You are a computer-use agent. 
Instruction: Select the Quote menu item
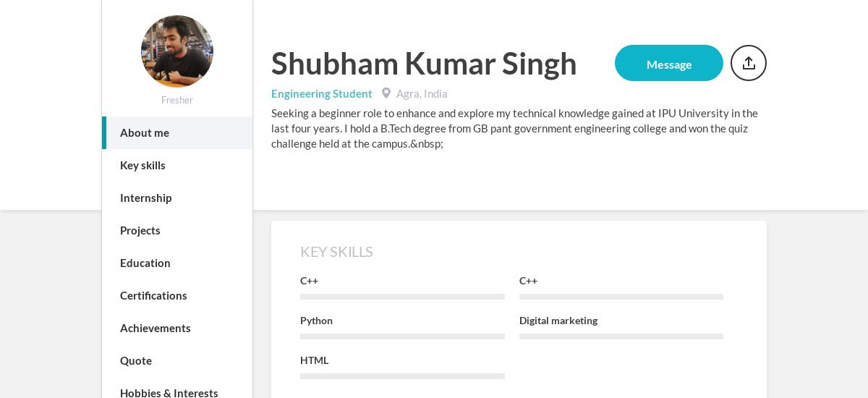(x=177, y=360)
